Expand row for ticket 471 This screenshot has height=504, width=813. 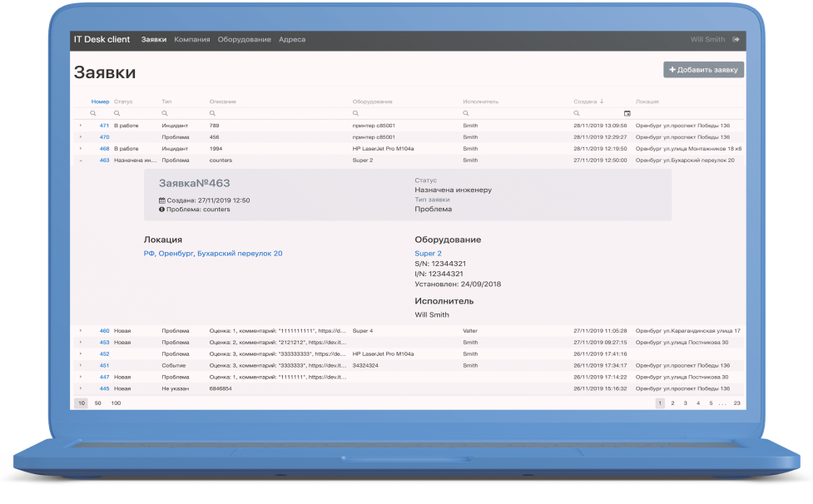coord(81,126)
